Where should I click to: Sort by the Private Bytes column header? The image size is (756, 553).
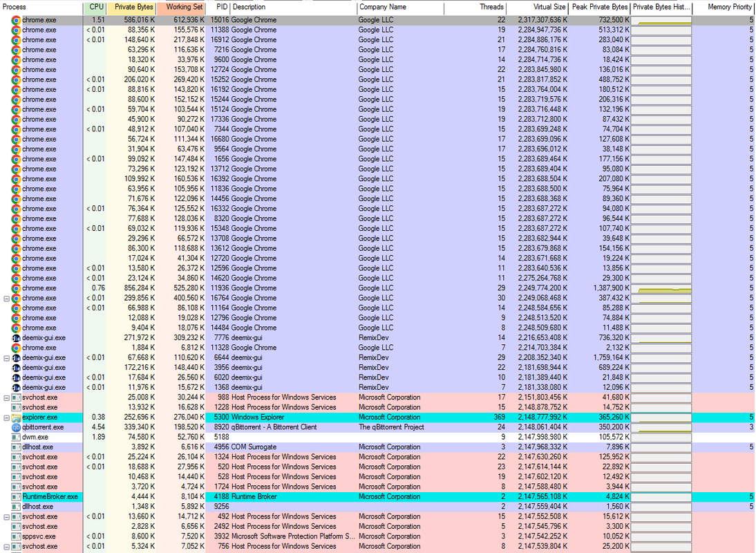[131, 7]
